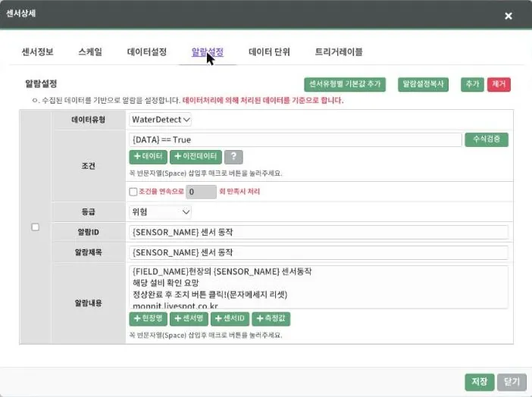This screenshot has height=397, width=532.
Task: Click the 알람설정복사 button
Action: (423, 85)
